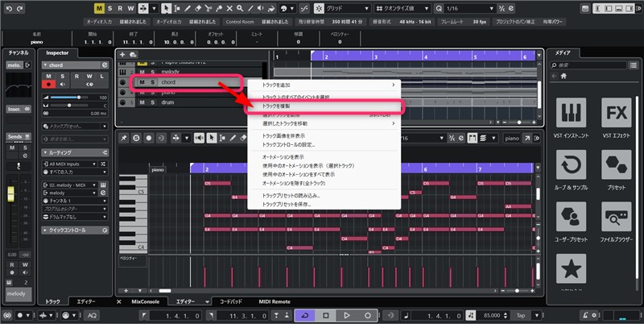Click the undo arrow in the top toolbar
This screenshot has width=644, height=324.
pyautogui.click(x=10, y=8)
